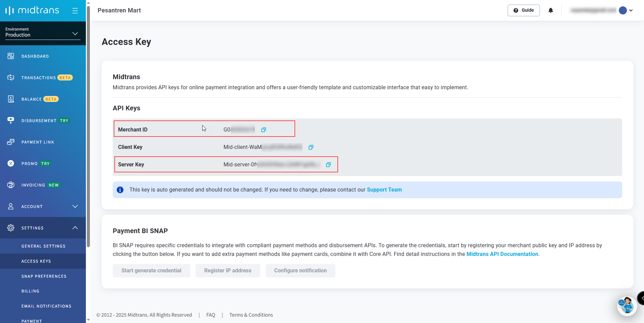The width and height of the screenshot is (644, 323).
Task: Open Snap Preferences settings page
Action: tap(44, 276)
